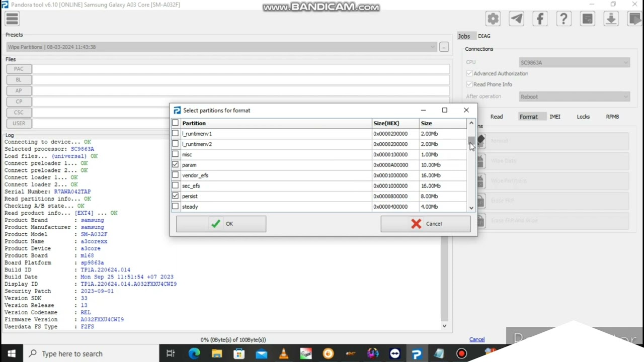Expand the Presets Wipe Partitions dropdown
Image resolution: width=644 pixels, height=362 pixels.
coord(221,47)
